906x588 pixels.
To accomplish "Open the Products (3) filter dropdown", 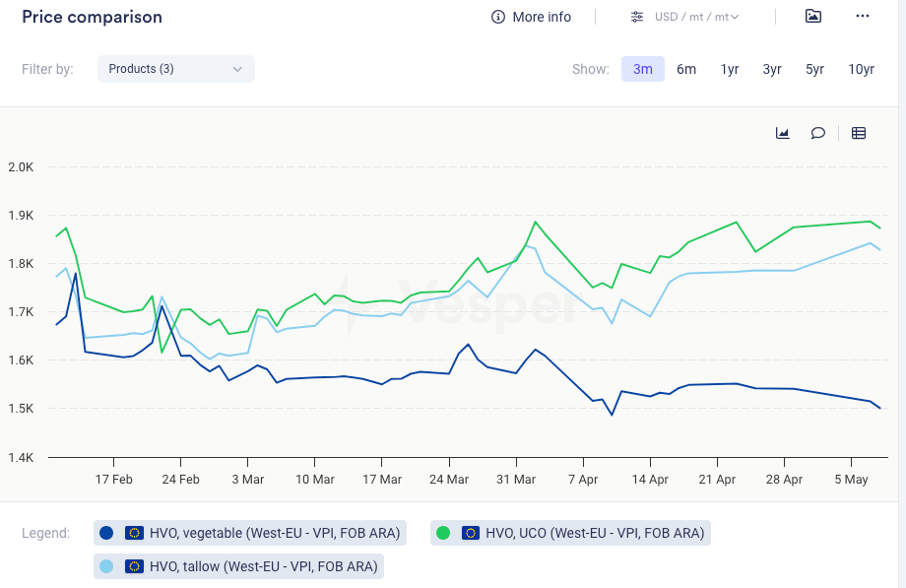I will tap(175, 69).
